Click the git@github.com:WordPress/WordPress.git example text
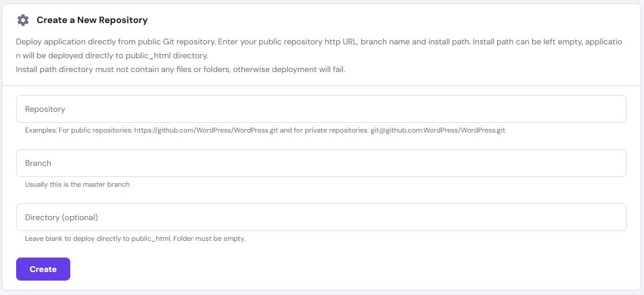The image size is (644, 295). (437, 130)
